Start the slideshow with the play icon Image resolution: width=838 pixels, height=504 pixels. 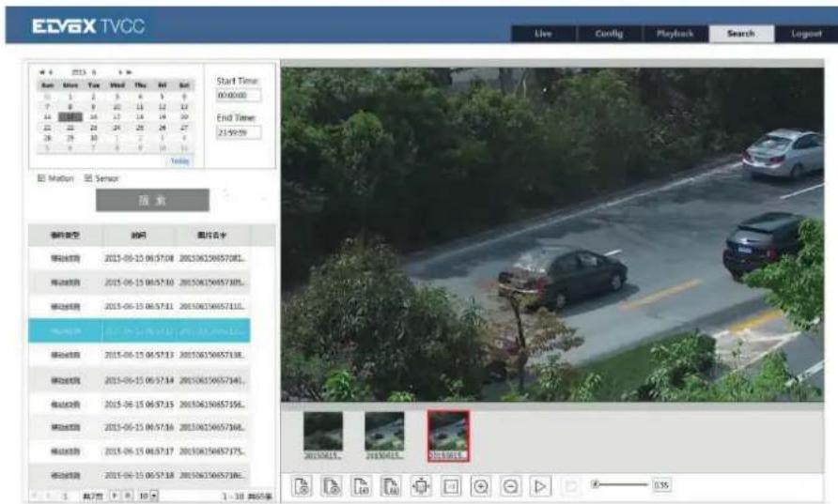[x=540, y=486]
